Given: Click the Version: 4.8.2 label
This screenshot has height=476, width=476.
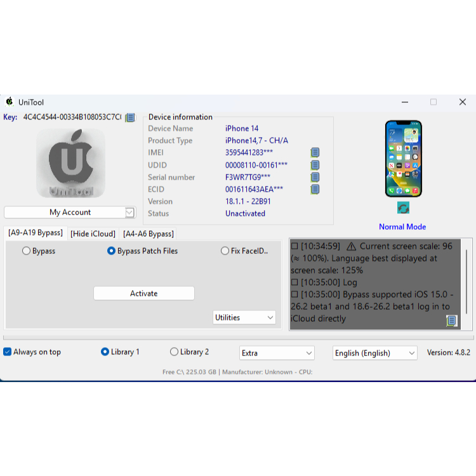Looking at the screenshot, I should (x=448, y=352).
